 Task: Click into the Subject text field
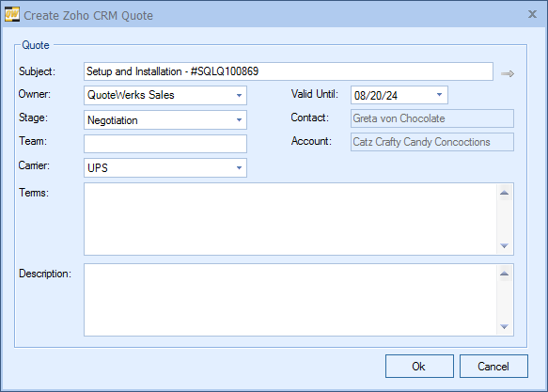(x=289, y=71)
